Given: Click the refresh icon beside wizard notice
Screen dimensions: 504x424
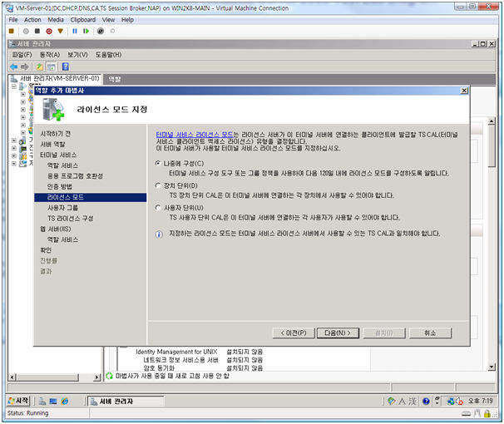Looking at the screenshot, I should point(109,376).
